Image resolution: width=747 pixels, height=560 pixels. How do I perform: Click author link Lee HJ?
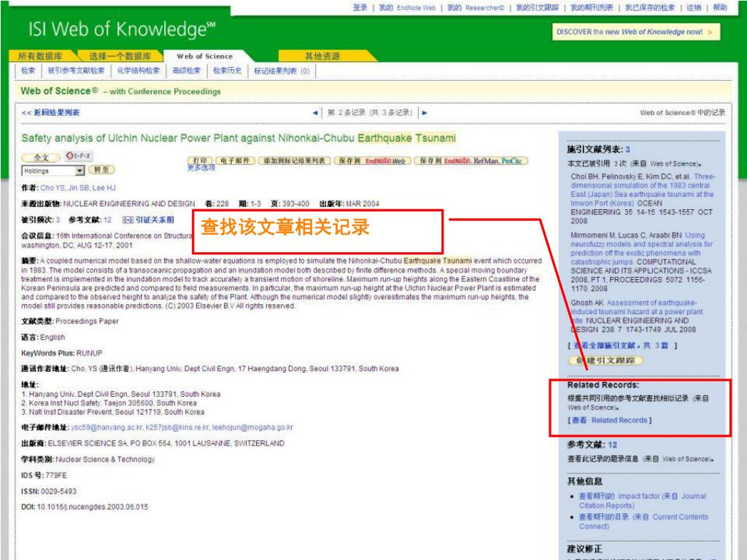[x=104, y=187]
